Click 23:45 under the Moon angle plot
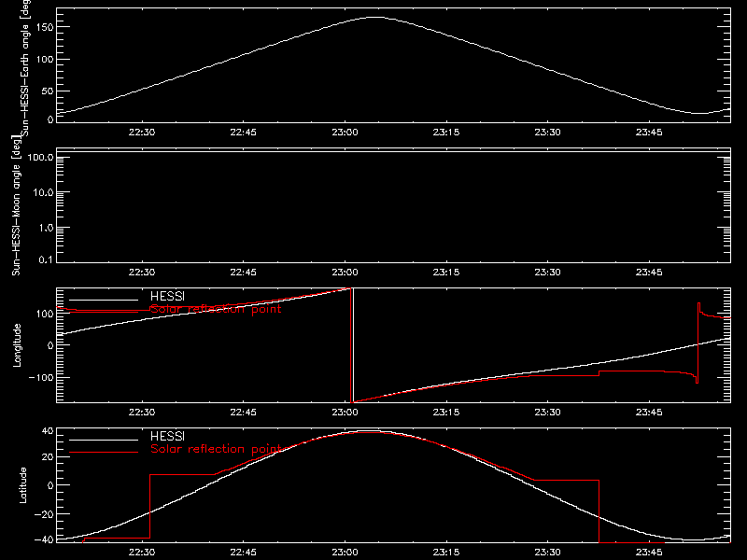The height and width of the screenshot is (560, 747). [649, 273]
